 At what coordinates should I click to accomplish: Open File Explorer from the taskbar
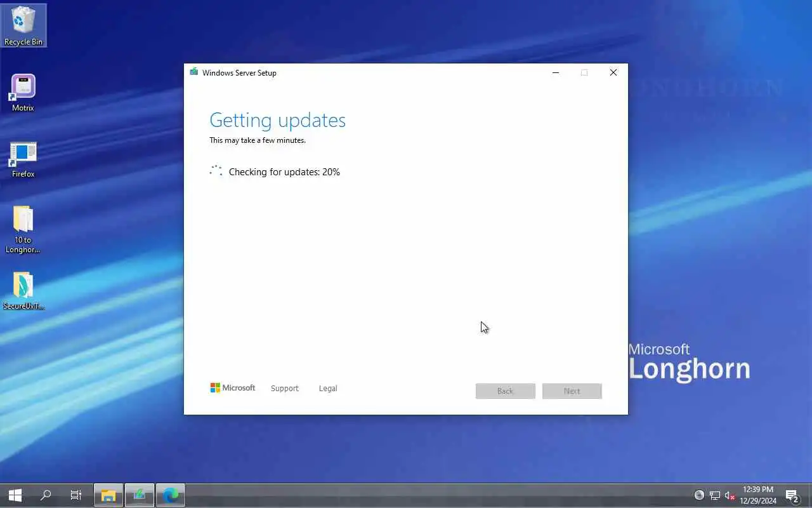(x=108, y=495)
